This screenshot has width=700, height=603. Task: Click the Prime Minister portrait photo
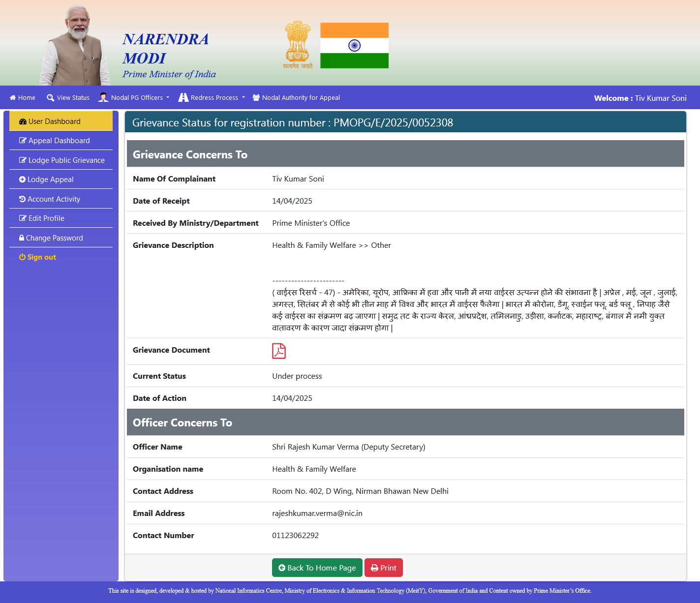(x=75, y=45)
